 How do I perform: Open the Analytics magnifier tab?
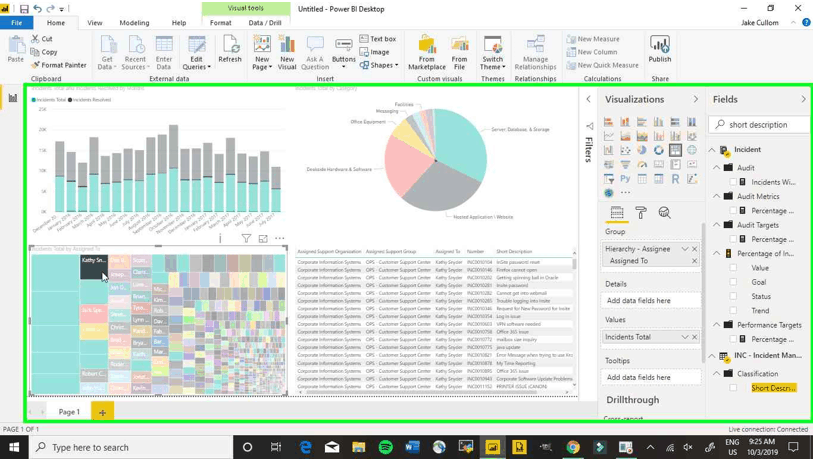click(x=664, y=213)
